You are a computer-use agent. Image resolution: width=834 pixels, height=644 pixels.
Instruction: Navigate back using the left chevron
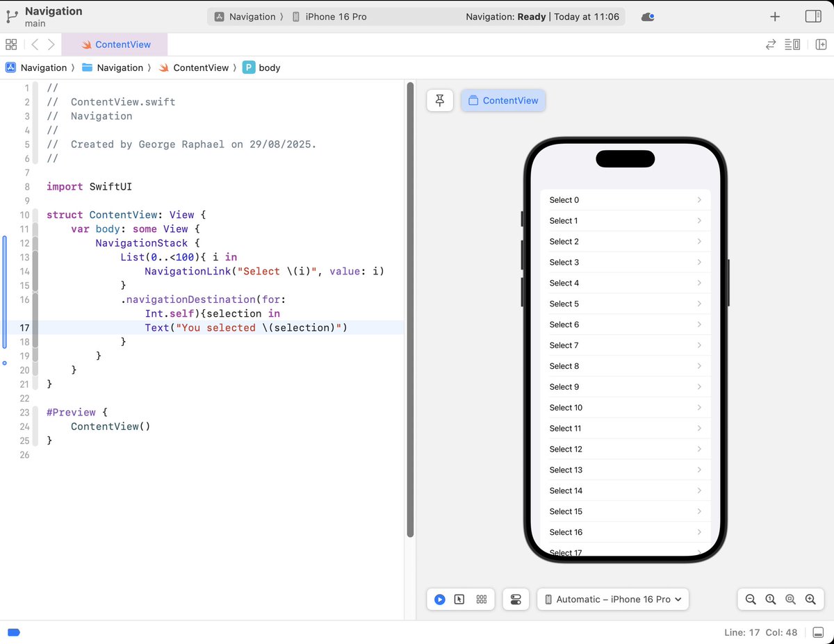(34, 44)
